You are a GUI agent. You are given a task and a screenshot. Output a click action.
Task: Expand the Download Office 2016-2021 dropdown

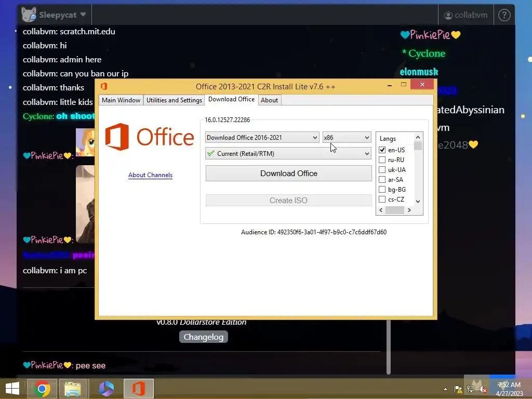tap(262, 137)
